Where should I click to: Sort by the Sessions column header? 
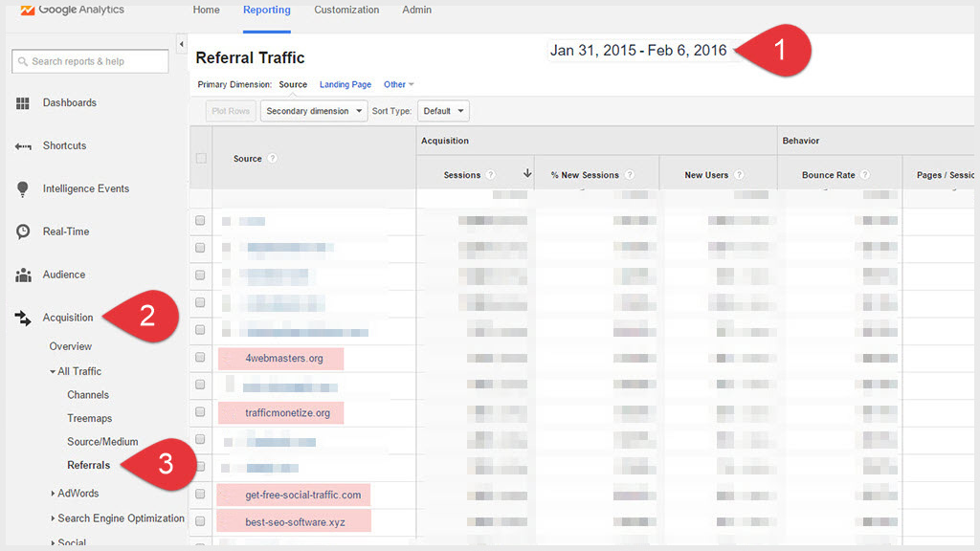coord(462,175)
